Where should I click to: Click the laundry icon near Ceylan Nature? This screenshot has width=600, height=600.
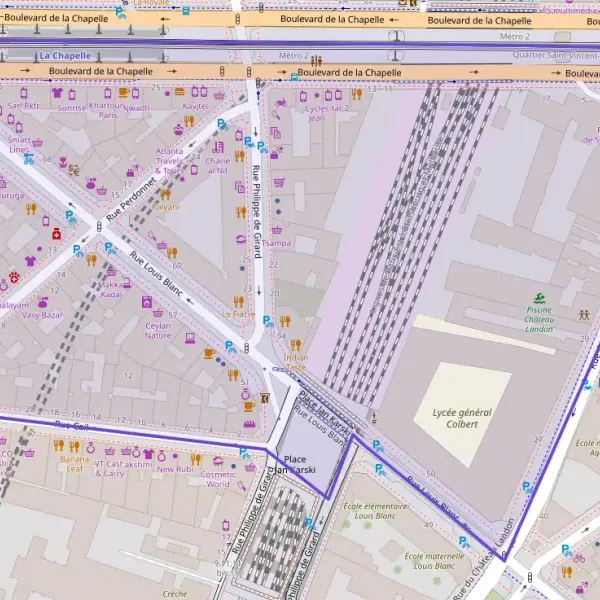click(147, 302)
